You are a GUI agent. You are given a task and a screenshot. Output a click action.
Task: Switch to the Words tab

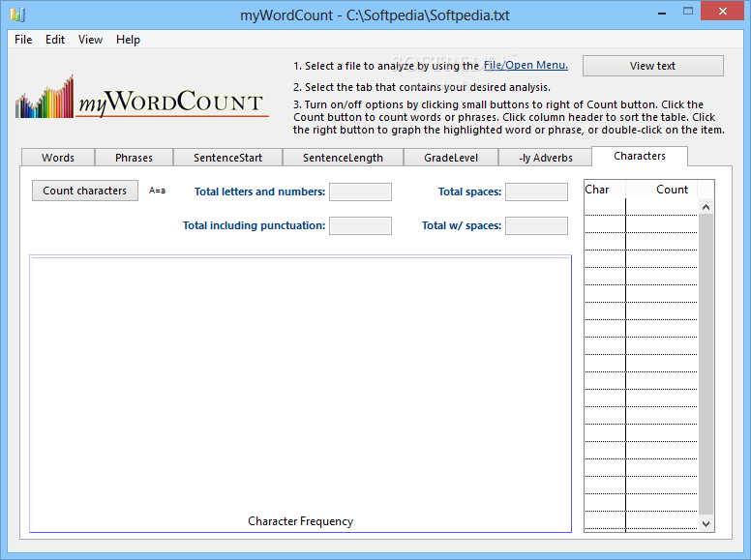point(58,158)
